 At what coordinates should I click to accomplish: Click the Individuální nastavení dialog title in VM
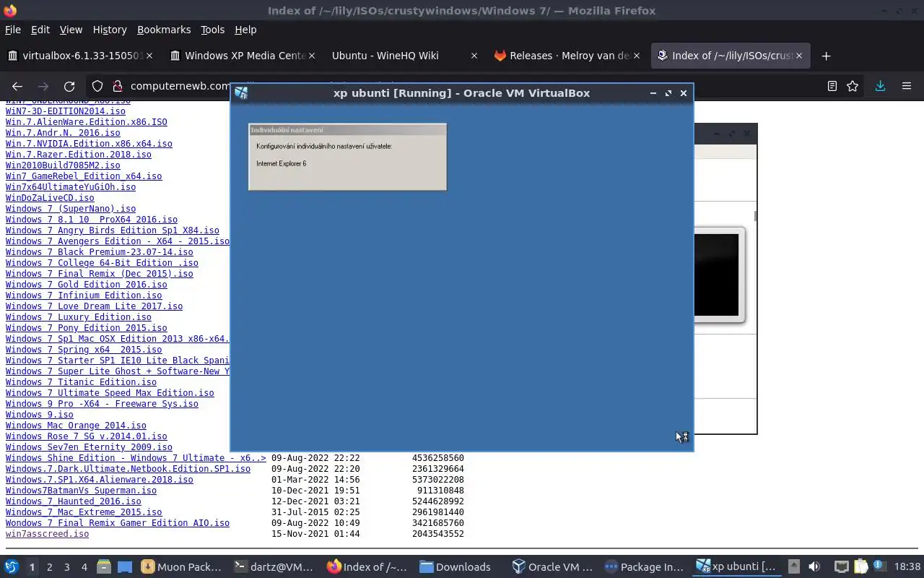287,130
